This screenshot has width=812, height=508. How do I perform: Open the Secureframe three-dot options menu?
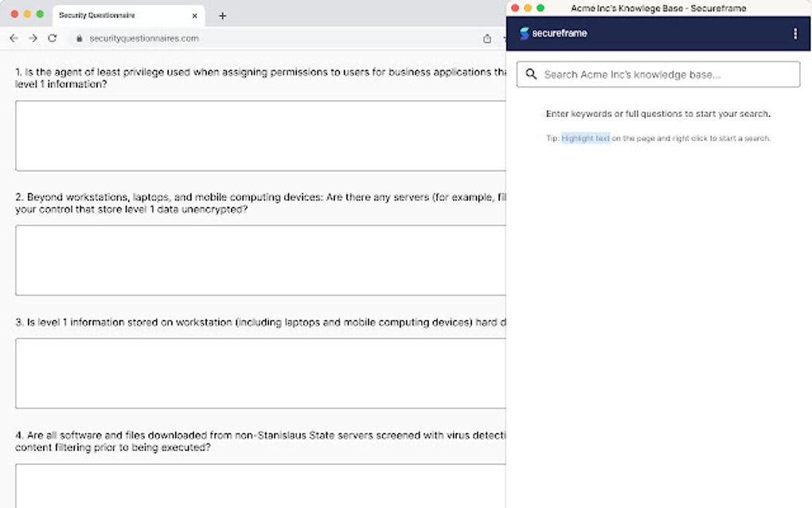pos(794,33)
